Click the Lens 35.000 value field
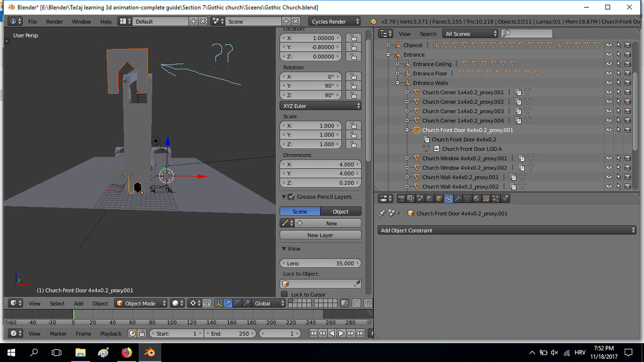This screenshot has width=644, height=362. coord(320,263)
